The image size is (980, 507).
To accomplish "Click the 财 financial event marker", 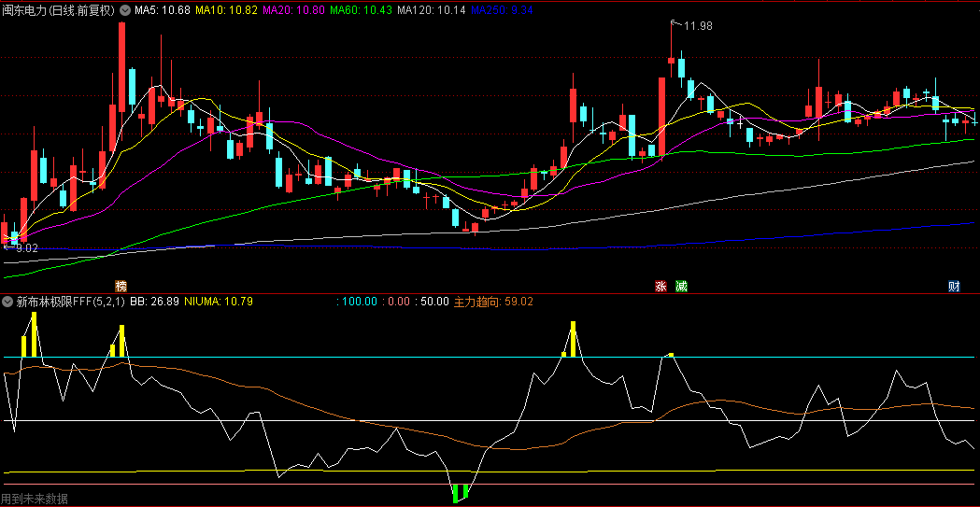I will [x=954, y=286].
